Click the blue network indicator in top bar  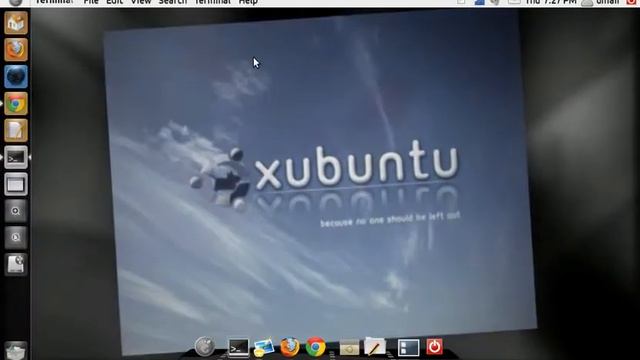(479, 2)
